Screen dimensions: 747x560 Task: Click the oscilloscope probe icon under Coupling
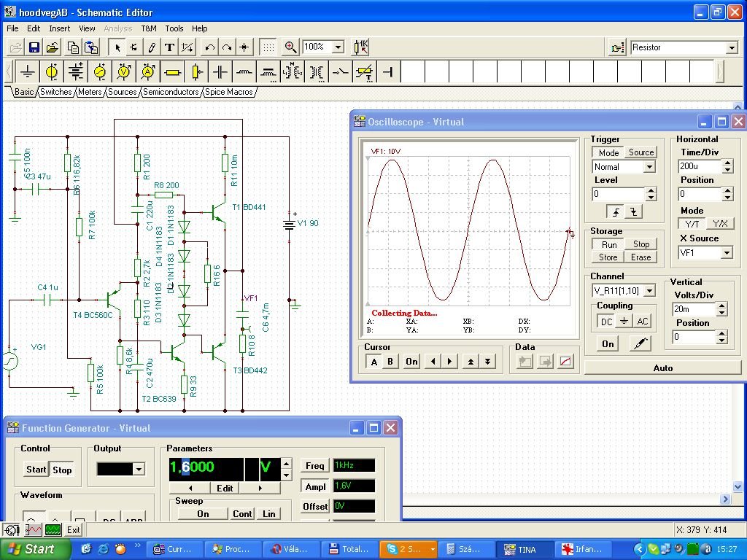pyautogui.click(x=640, y=343)
